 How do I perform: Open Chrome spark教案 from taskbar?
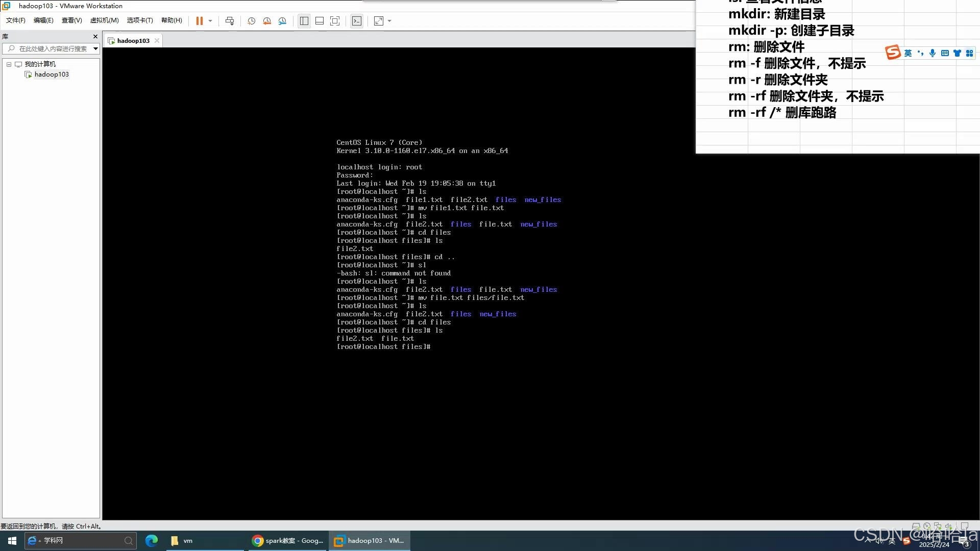(x=288, y=541)
